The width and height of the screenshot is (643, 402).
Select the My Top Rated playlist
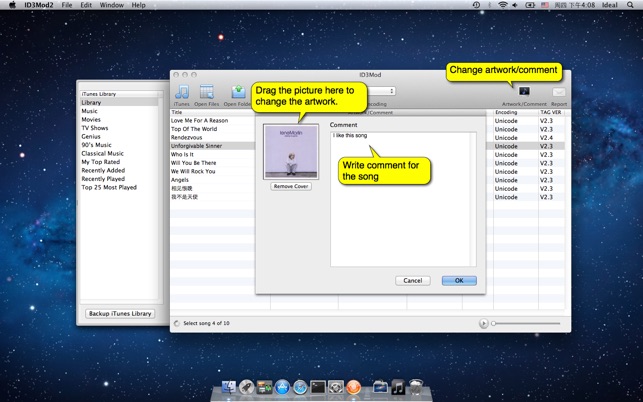pyautogui.click(x=119, y=162)
